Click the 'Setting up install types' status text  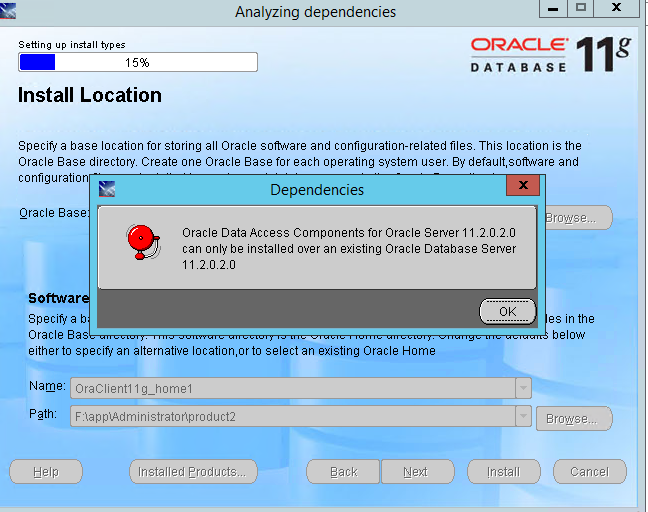coord(72,45)
